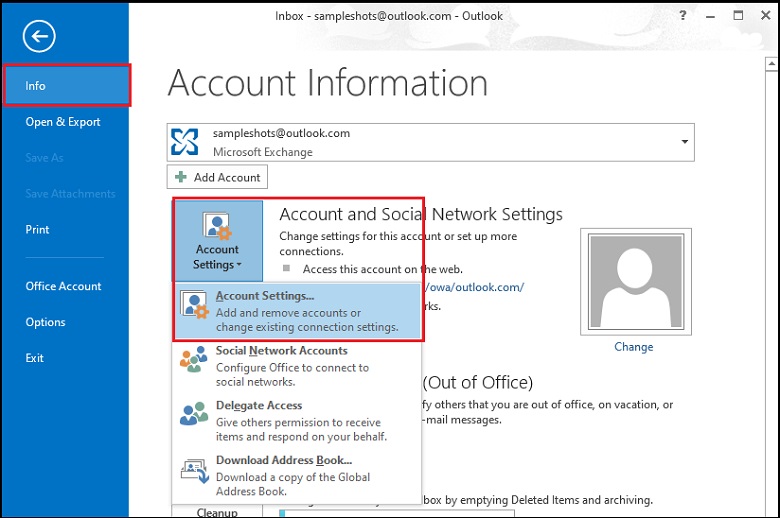Image resolution: width=780 pixels, height=518 pixels.
Task: Select Print in the sidebar
Action: 37,229
